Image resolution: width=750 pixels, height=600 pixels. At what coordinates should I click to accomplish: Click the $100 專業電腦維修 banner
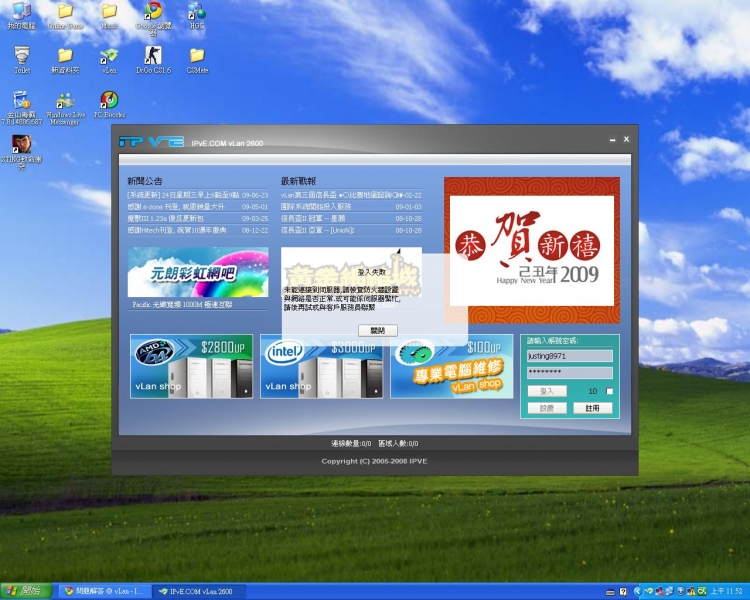(x=452, y=367)
